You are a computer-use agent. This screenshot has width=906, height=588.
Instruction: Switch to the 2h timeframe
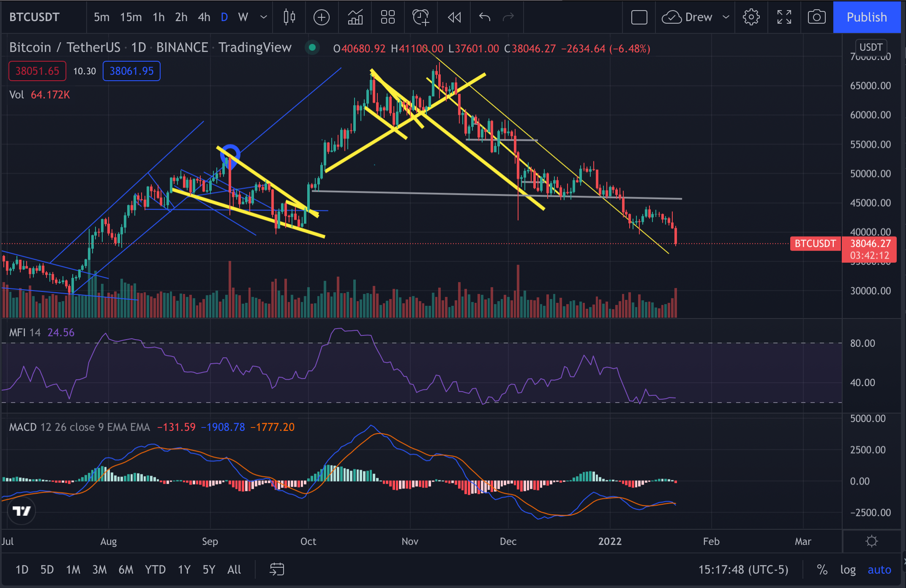(x=181, y=17)
